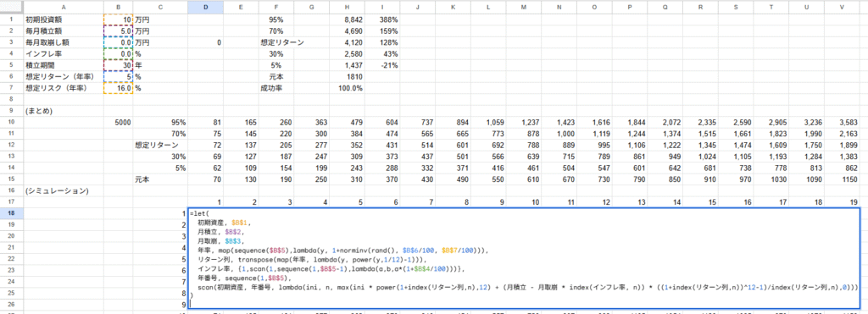868x314 pixels.
Task: Click the 毎月取崩し額 label cell
Action: click(x=63, y=42)
